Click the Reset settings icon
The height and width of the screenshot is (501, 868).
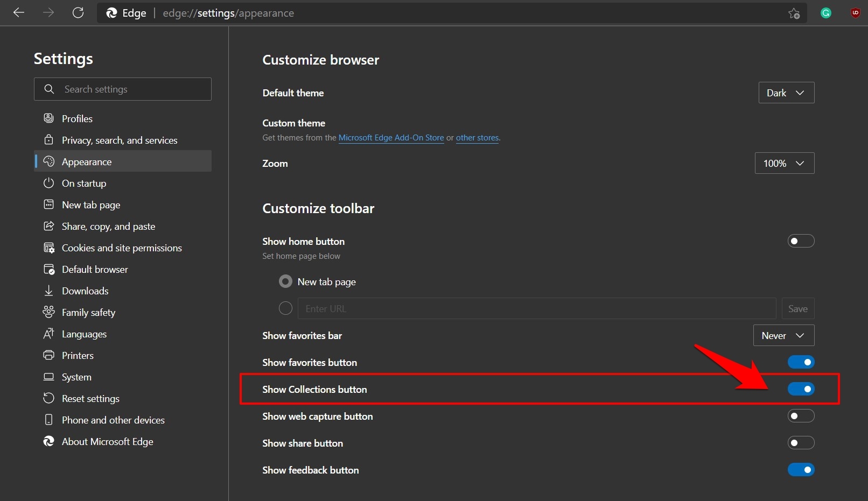coord(48,398)
